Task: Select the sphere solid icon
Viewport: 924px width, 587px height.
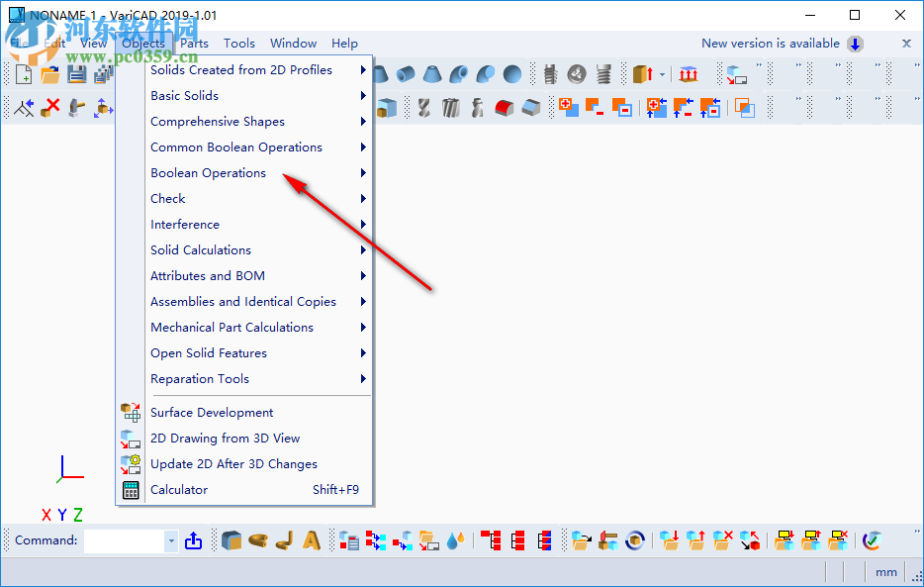Action: pyautogui.click(x=512, y=74)
